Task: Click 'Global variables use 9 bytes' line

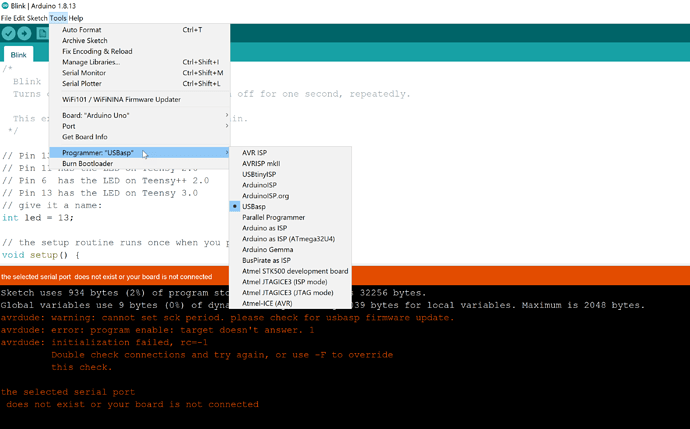Action: click(x=323, y=305)
